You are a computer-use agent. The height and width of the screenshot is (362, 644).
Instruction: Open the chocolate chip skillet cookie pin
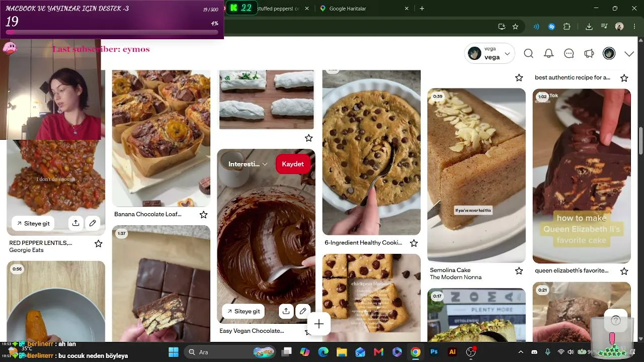371,152
